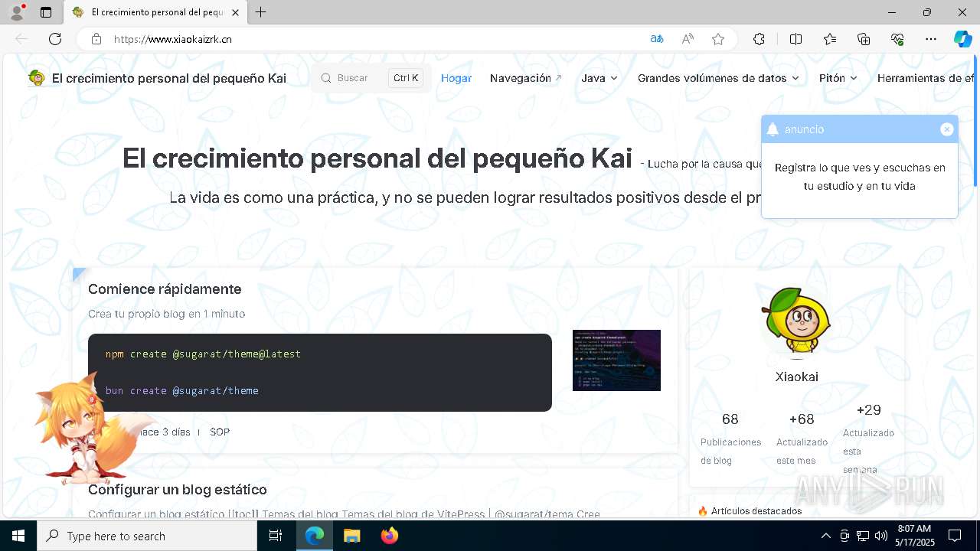This screenshot has width=980, height=551.
Task: Open the Herramientas menu item
Action: pyautogui.click(x=926, y=78)
